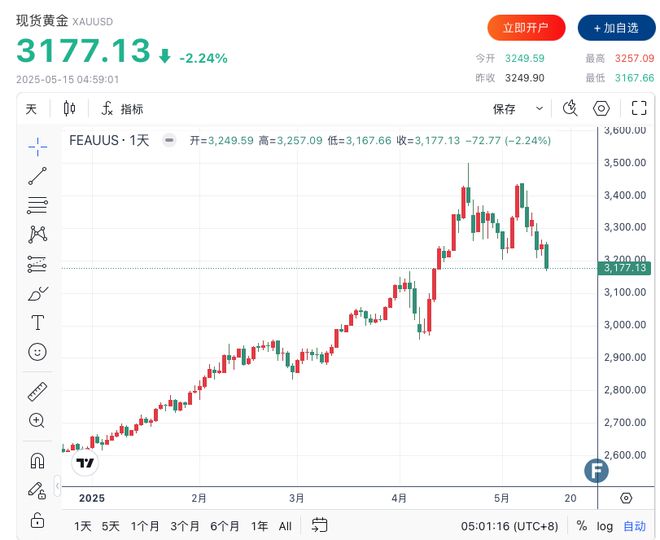Click the 加自选 button

(x=616, y=28)
